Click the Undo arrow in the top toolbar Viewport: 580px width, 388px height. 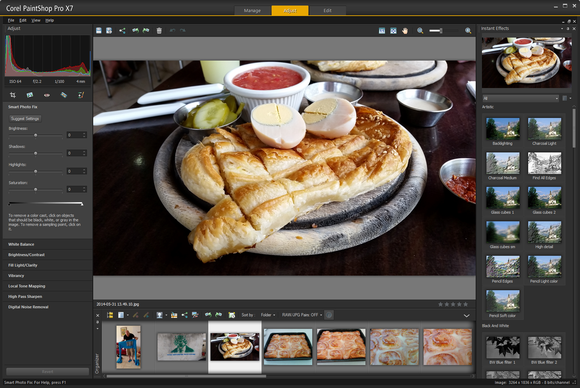coord(172,31)
